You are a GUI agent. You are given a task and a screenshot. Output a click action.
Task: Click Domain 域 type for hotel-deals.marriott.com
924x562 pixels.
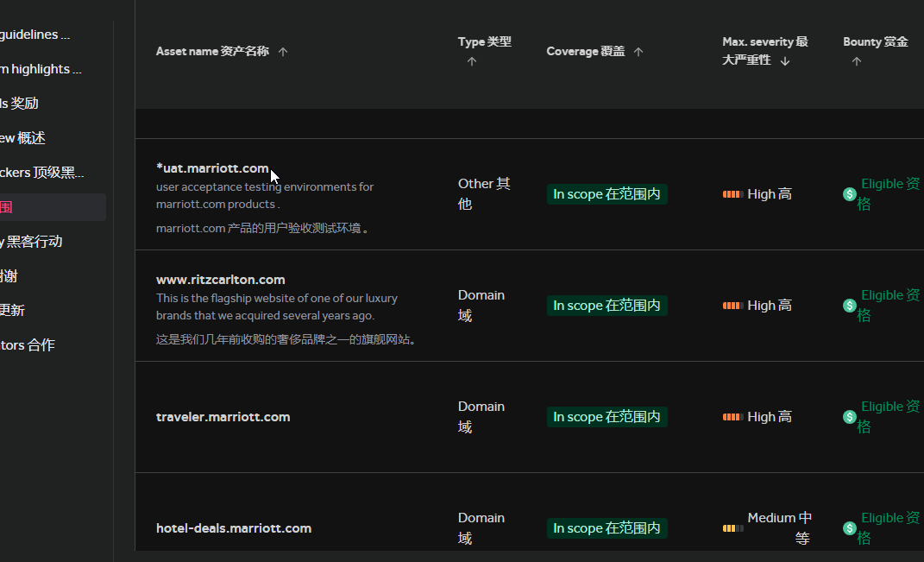(481, 528)
